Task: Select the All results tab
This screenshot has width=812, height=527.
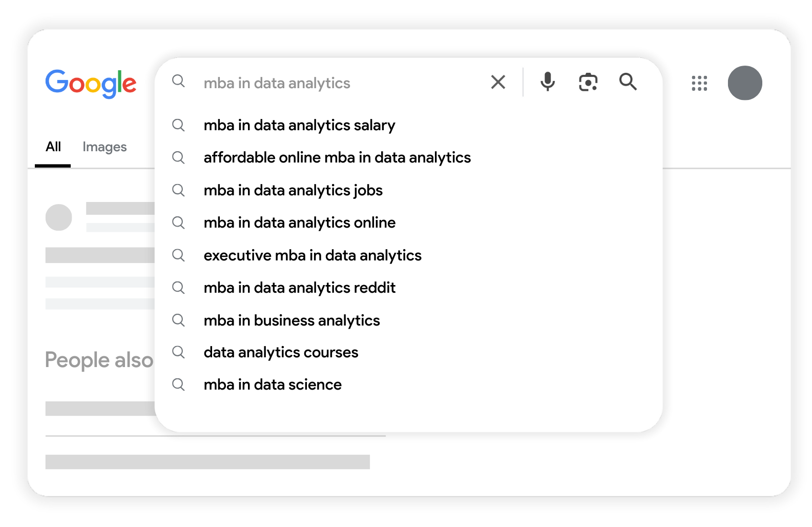Action: pos(53,147)
